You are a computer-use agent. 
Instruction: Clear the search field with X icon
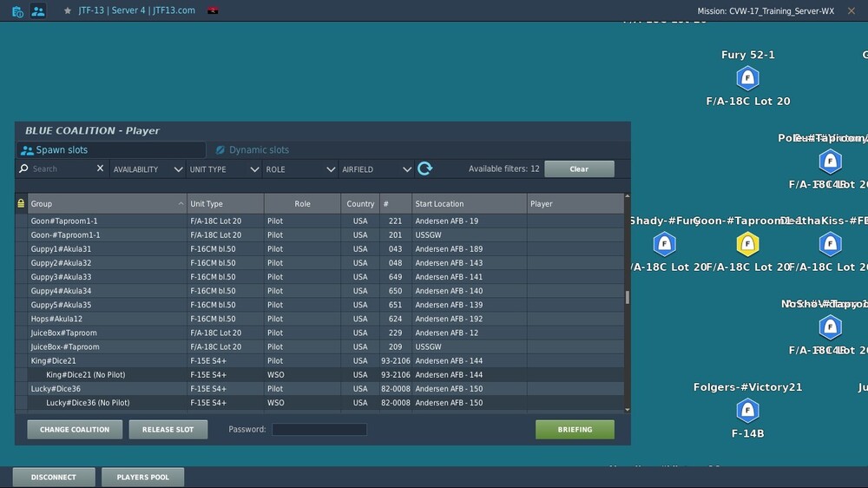coord(100,168)
